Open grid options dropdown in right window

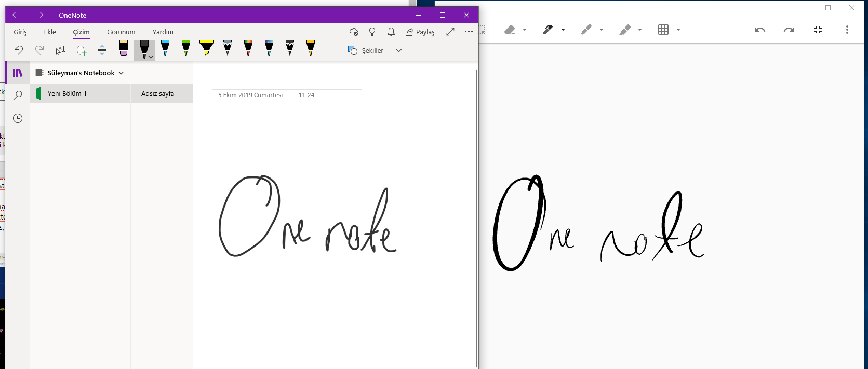click(x=678, y=30)
